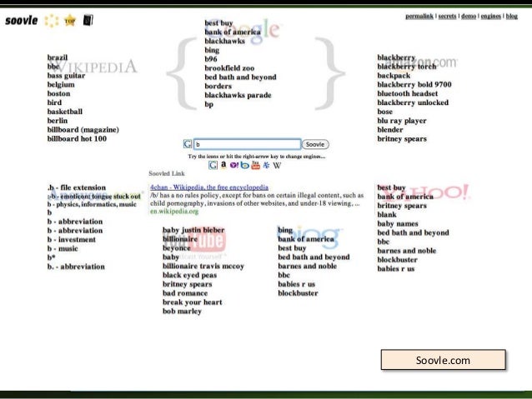Open the demo link

pyautogui.click(x=469, y=17)
